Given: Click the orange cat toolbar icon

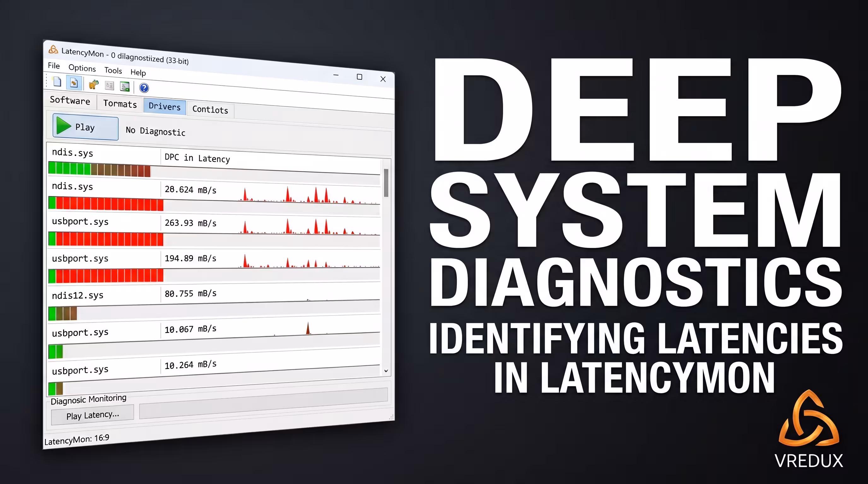Looking at the screenshot, I should pos(93,84).
